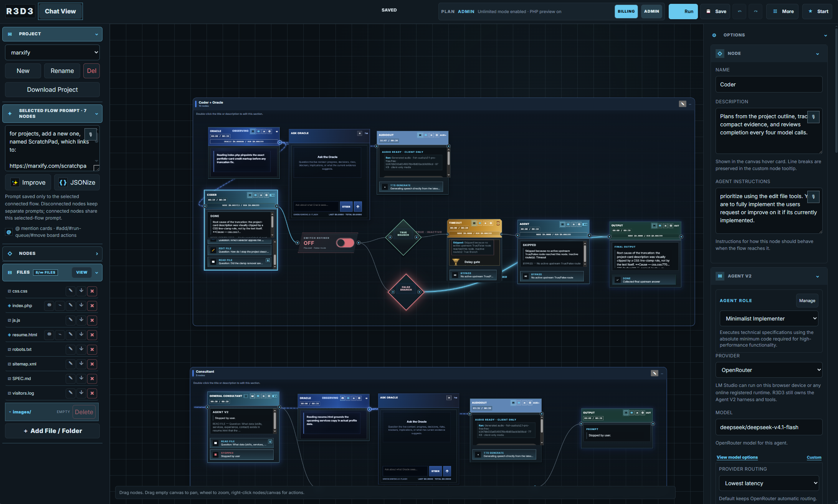
Task: Open the marxify project dropdown
Action: pos(52,53)
